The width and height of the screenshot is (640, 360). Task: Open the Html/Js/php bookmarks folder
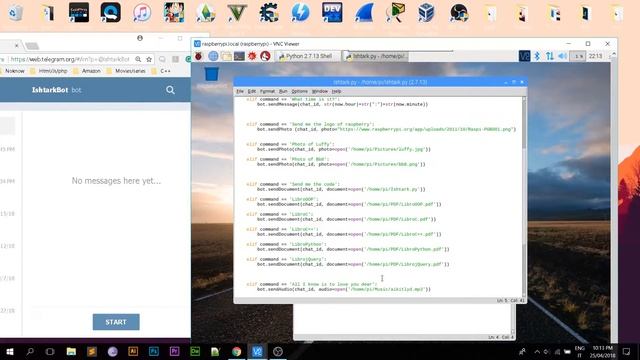coord(49,71)
